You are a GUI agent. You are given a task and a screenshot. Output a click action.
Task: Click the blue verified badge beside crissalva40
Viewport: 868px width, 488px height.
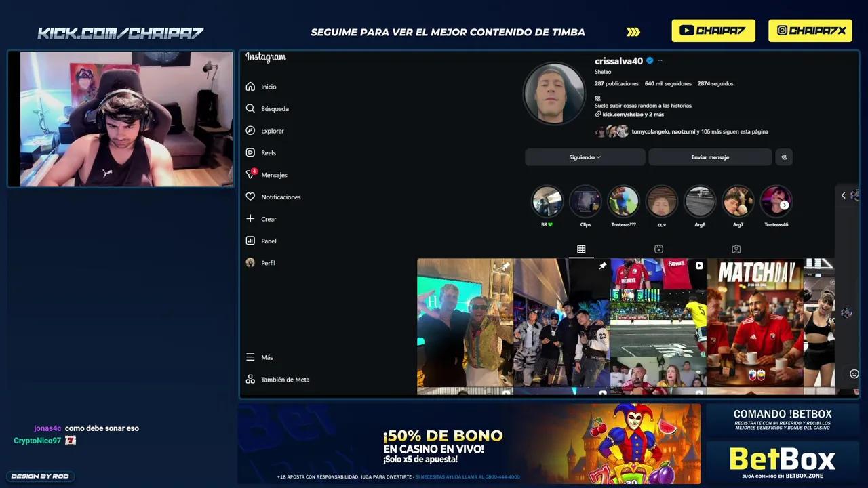click(650, 61)
